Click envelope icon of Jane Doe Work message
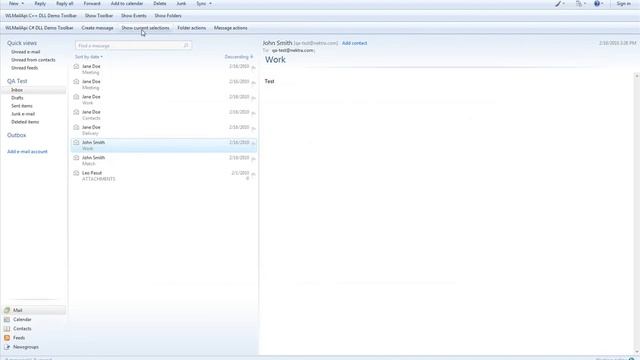The height and width of the screenshot is (360, 640). 76,97
